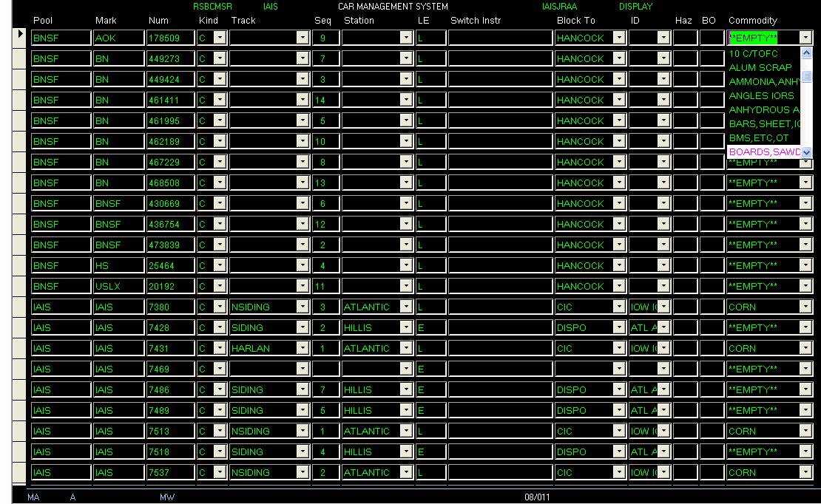Choose the highlighted 'BOARDS,SAWD' entry
This screenshot has width=821, height=504.
point(763,151)
